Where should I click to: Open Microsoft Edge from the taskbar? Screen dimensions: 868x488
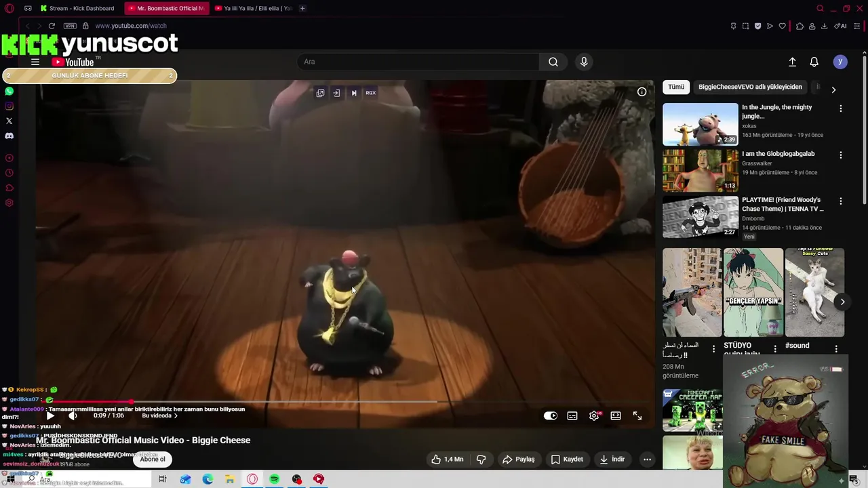coord(208,479)
